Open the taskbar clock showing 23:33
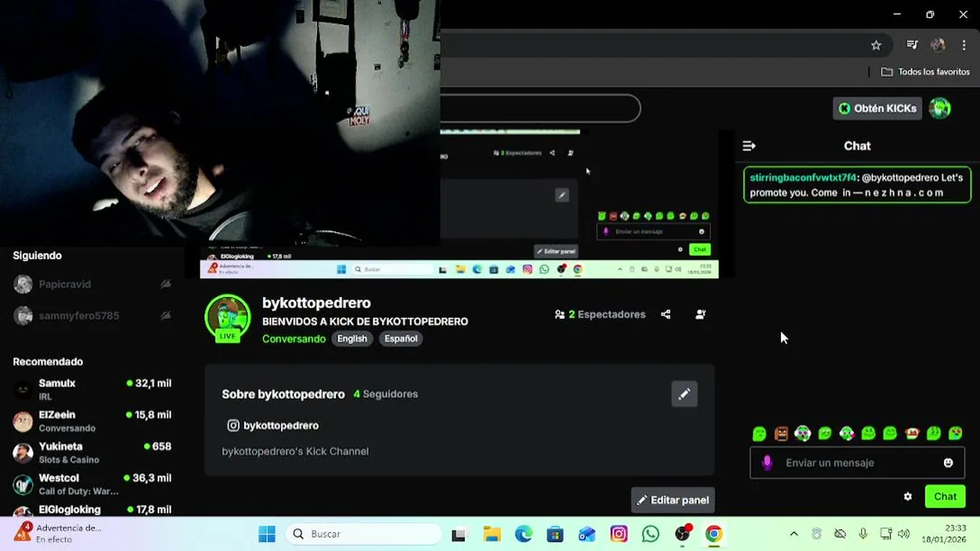 pos(944,533)
